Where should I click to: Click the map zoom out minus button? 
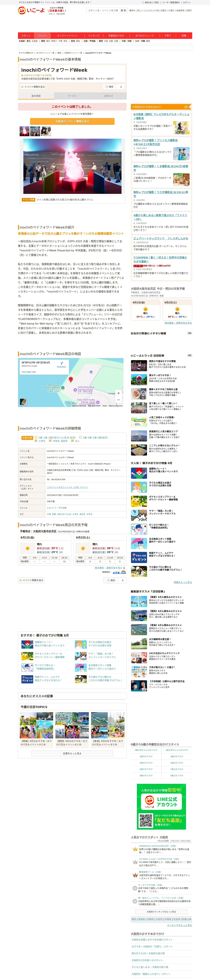tap(119, 400)
